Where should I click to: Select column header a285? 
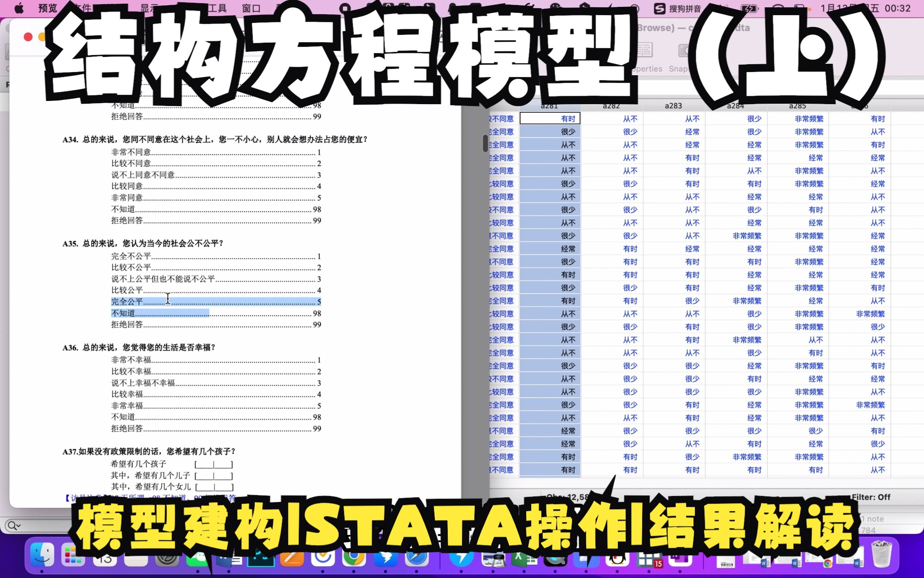[797, 106]
